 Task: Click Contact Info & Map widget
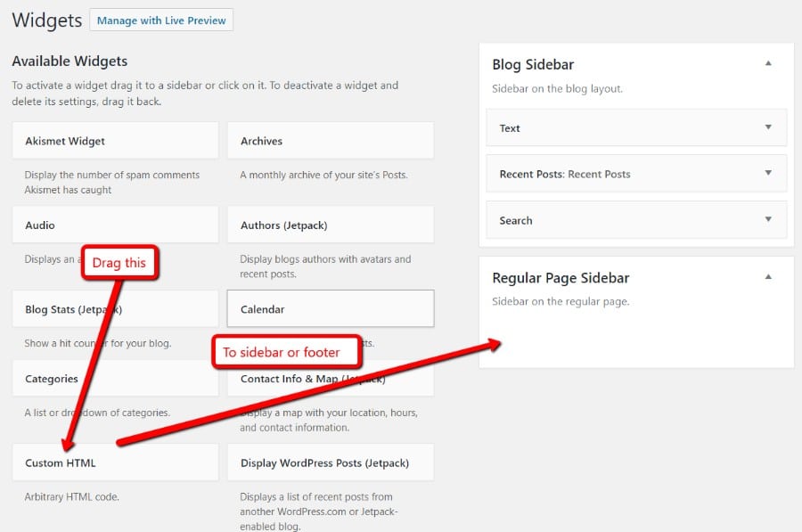pos(330,379)
